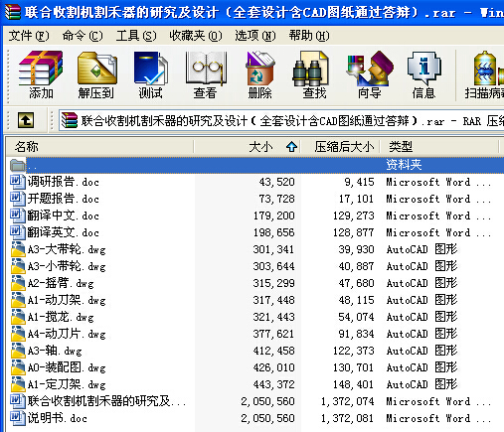Select file A3-小带轮.dwg

[67, 266]
